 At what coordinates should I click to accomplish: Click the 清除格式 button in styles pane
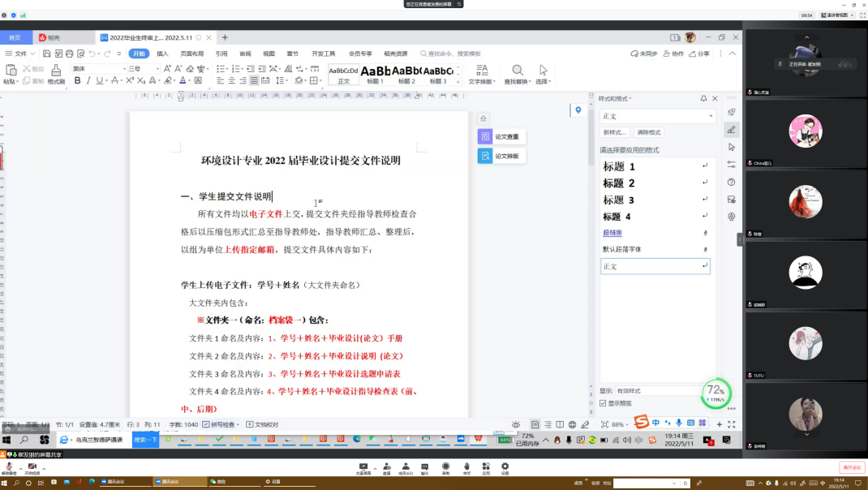pos(649,132)
